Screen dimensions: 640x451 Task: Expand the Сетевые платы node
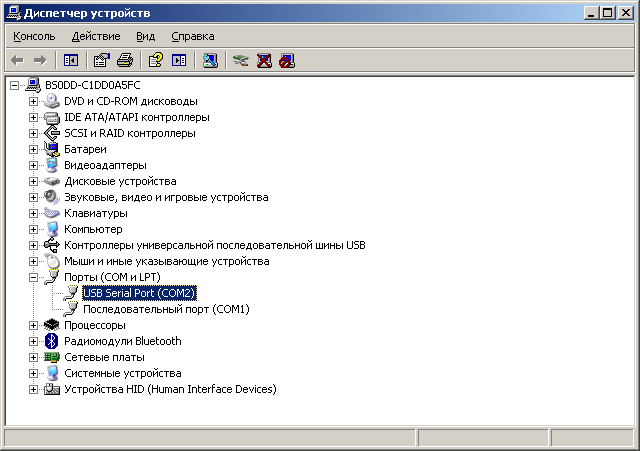33,357
